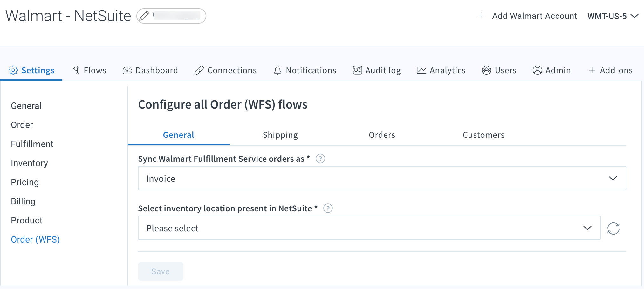Select the General sub-tab
644x289 pixels.
point(179,135)
